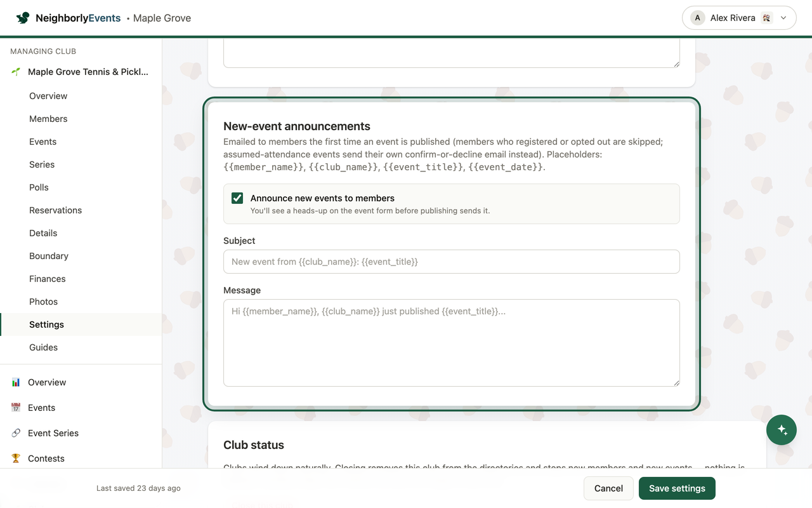Open Event Series in lower sidebar
The height and width of the screenshot is (508, 812).
53,433
